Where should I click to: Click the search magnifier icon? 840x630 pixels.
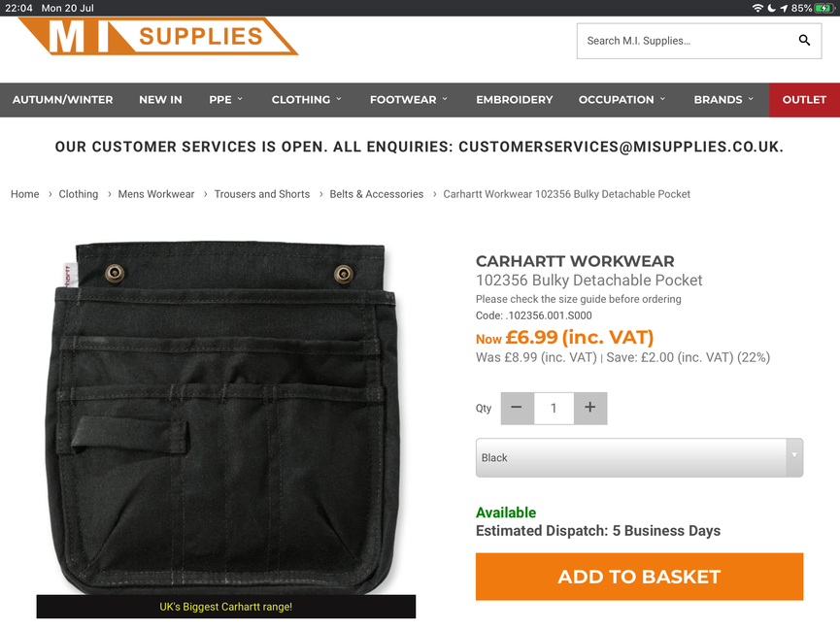(804, 40)
